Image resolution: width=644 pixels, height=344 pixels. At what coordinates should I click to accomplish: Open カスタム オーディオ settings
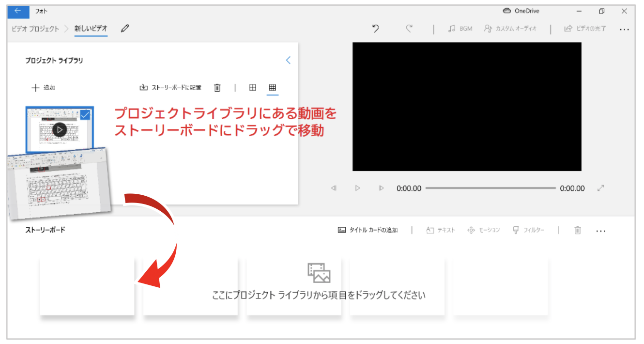point(510,29)
